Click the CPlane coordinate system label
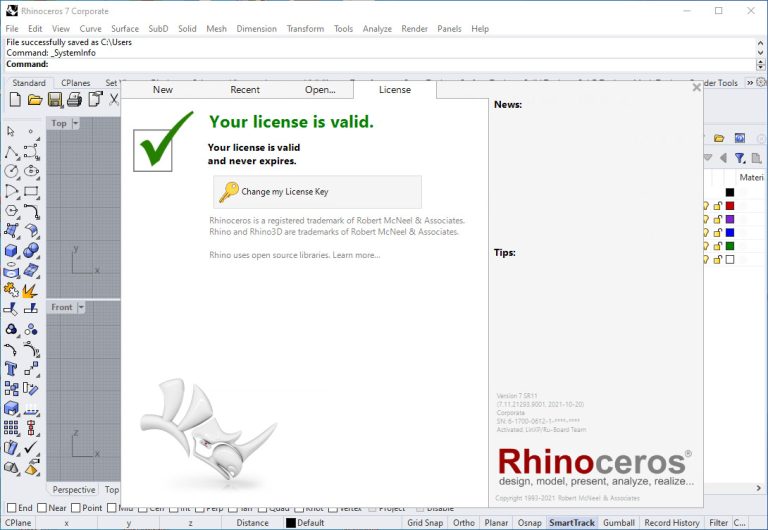This screenshot has width=768, height=530. 18,523
